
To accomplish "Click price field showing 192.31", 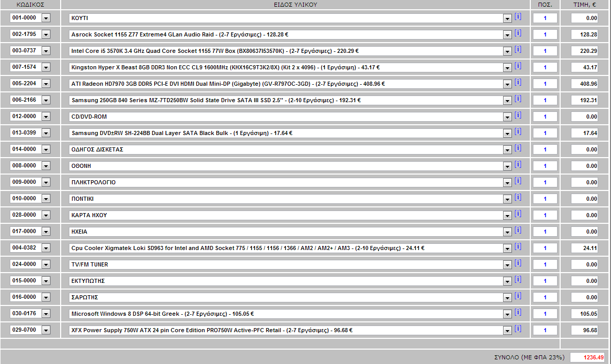I will point(584,100).
